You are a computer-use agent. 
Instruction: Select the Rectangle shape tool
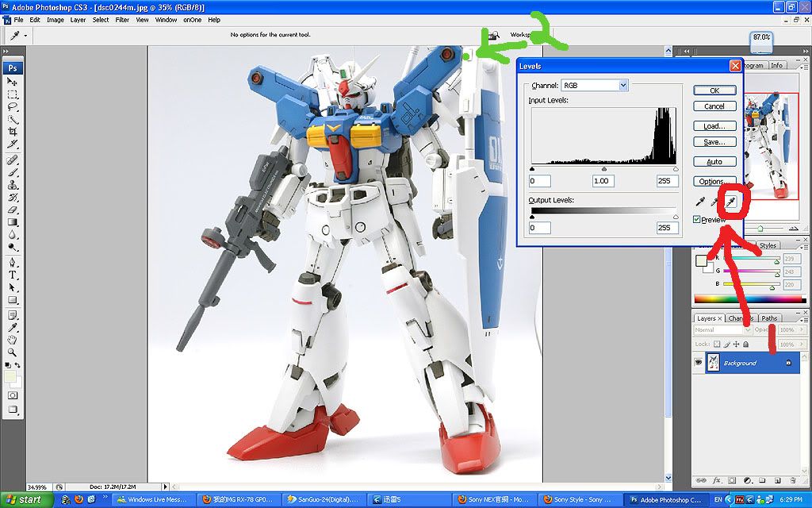pos(12,300)
